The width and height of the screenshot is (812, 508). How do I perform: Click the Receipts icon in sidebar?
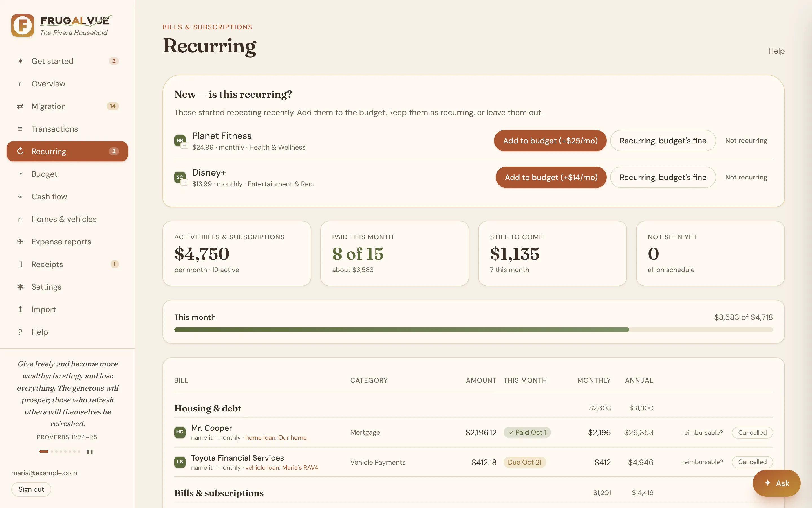[20, 264]
